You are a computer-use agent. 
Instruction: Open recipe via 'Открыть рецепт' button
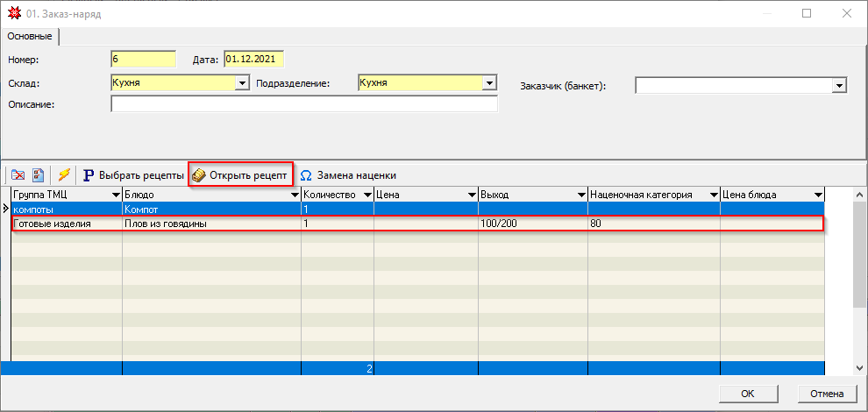[x=240, y=175]
